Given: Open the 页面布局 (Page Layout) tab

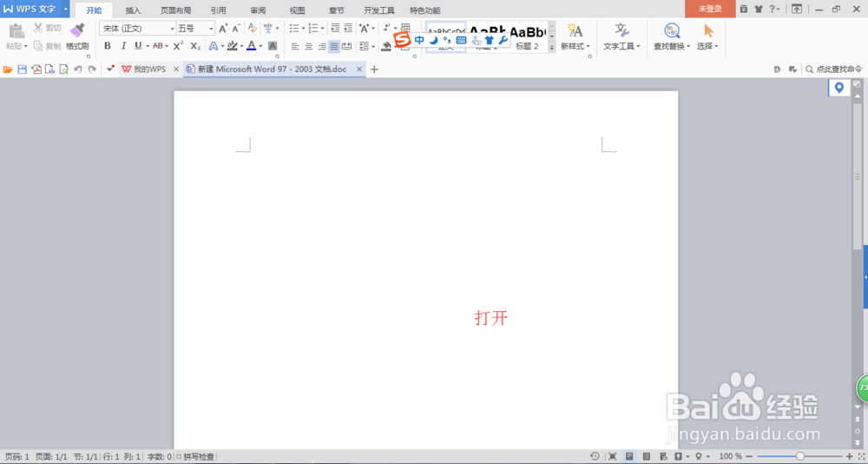Looking at the screenshot, I should pyautogui.click(x=176, y=10).
